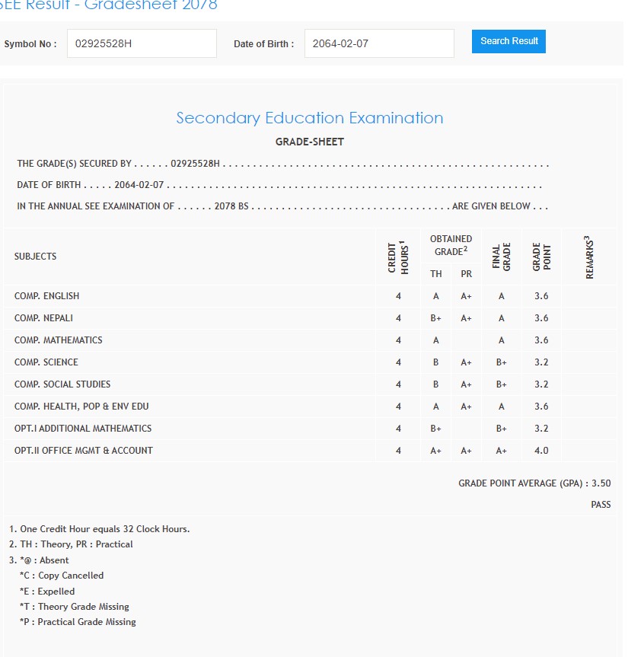
Task: Click the Secondary Education Examination heading
Action: [x=310, y=118]
